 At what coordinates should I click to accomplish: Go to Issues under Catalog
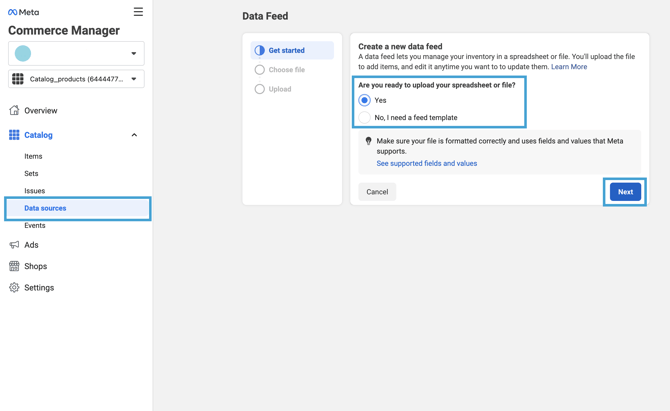(34, 191)
